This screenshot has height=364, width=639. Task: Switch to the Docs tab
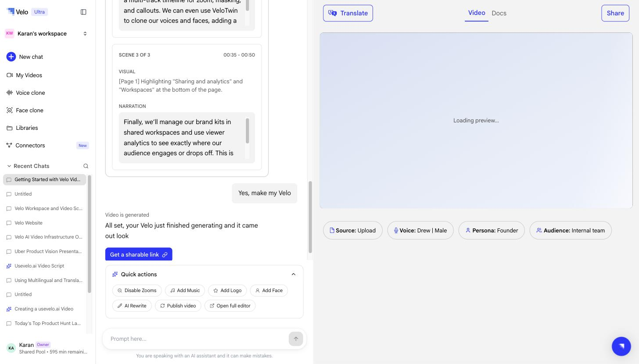coord(499,13)
